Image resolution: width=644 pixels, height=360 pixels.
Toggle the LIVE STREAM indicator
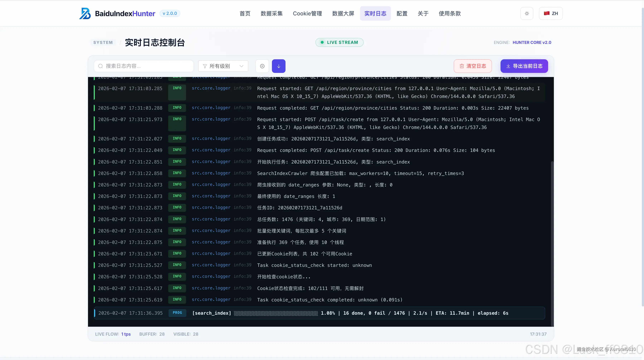[339, 42]
